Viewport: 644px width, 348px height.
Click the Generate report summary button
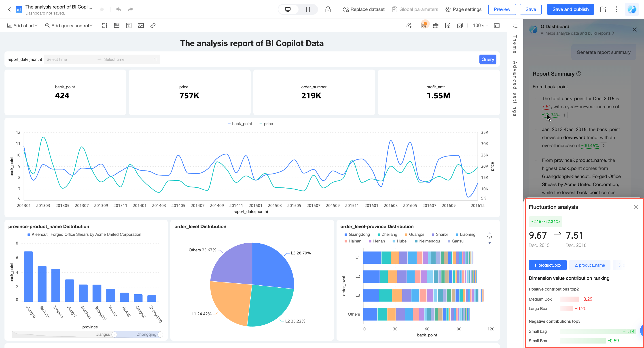click(603, 52)
